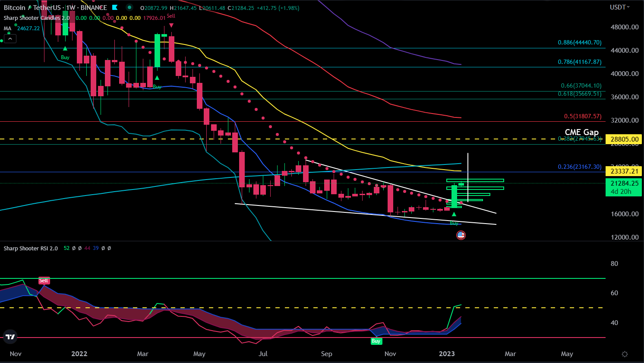Click the 48000.00 price axis label
Screen dimensions: 644x363
click(x=624, y=27)
